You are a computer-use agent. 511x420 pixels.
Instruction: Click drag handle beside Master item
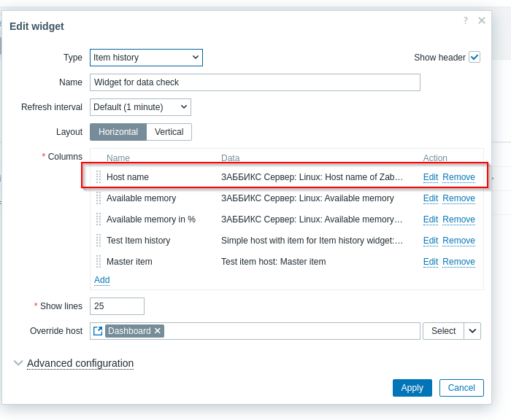[x=99, y=262]
